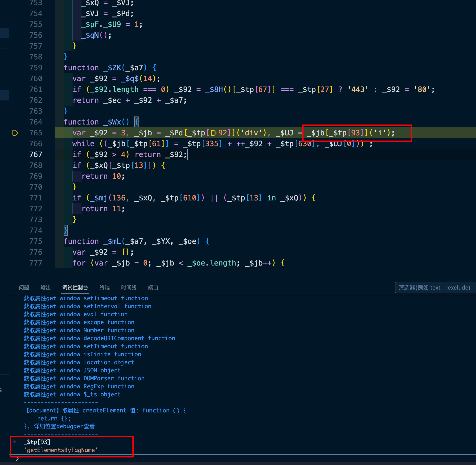Image resolution: width=476 pixels, height=465 pixels.
Task: Click console line 'window $_ts object'
Action: (72, 394)
